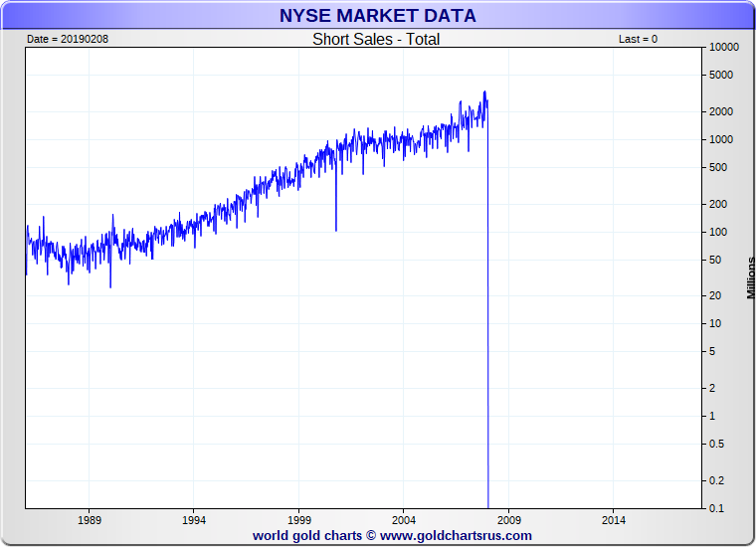This screenshot has height=547, width=756.
Task: Click the NYSE MARKET DATA title
Action: 378,16
